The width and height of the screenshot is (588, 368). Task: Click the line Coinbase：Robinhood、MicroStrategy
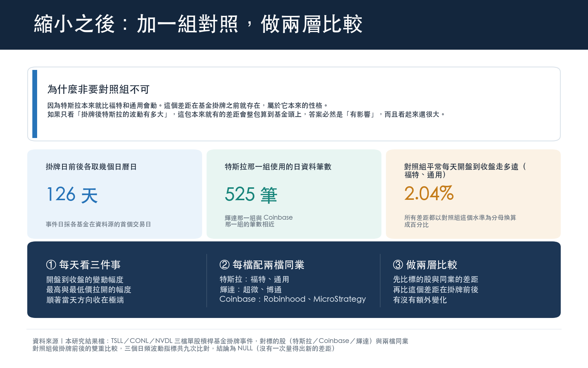[x=293, y=299]
